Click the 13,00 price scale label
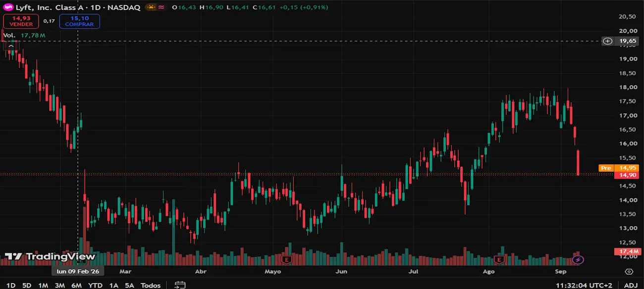The width and height of the screenshot is (644, 289). pos(627,229)
